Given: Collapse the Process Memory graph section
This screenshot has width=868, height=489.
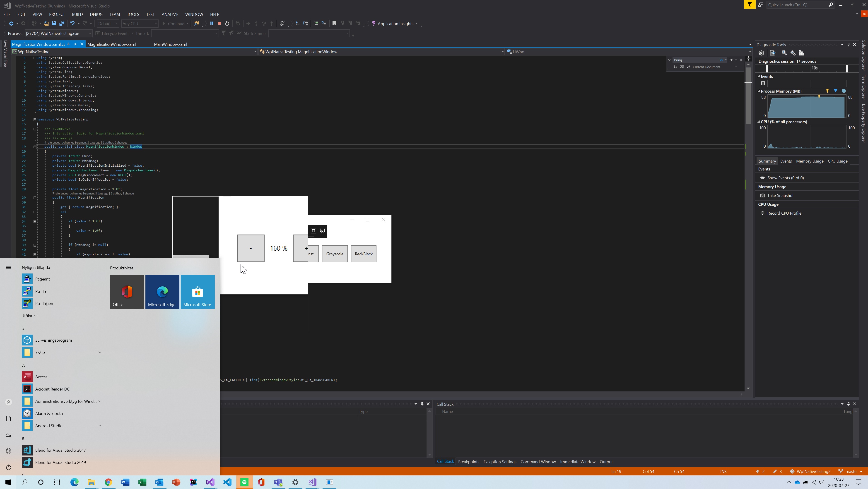Looking at the screenshot, I should click(759, 91).
